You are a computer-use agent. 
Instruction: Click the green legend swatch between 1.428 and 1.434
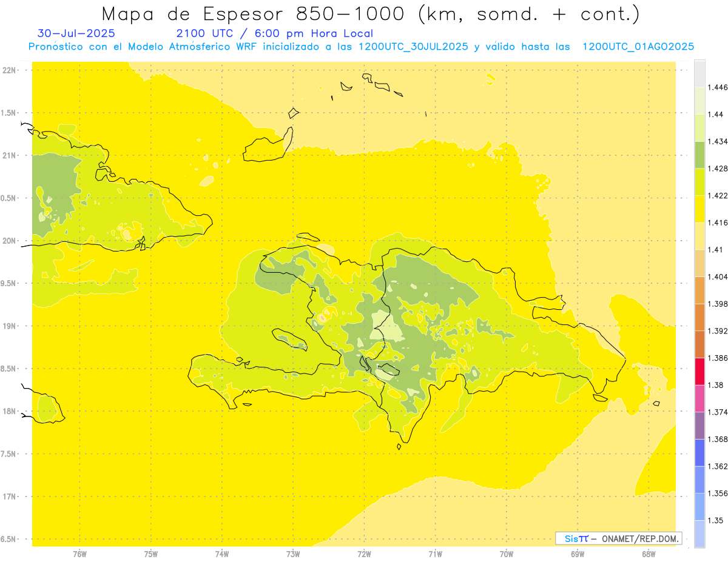(x=699, y=155)
